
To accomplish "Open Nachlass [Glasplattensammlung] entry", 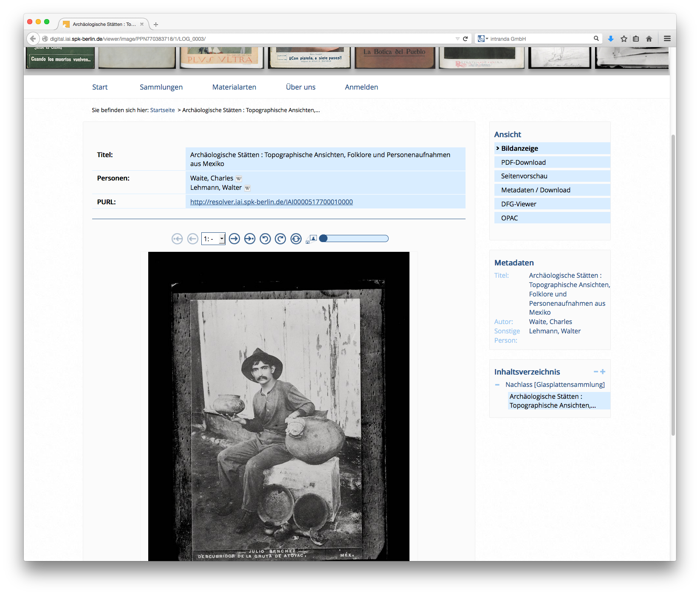I will coord(555,384).
